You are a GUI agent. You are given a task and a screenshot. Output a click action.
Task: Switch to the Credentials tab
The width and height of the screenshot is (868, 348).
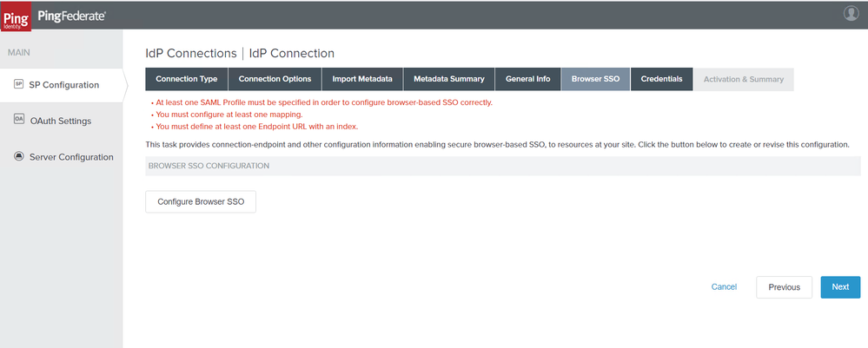(x=661, y=79)
